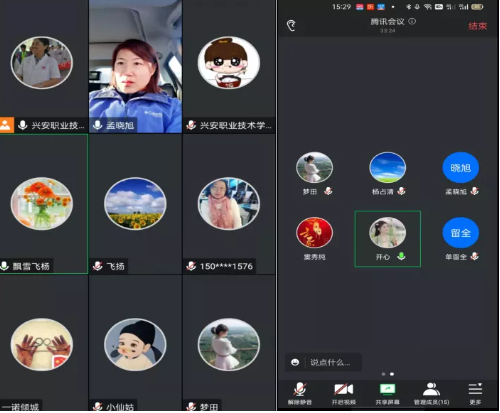Screen dimensions: 500x413
Task: Click the red 结束 end meeting button
Action: pyautogui.click(x=477, y=26)
